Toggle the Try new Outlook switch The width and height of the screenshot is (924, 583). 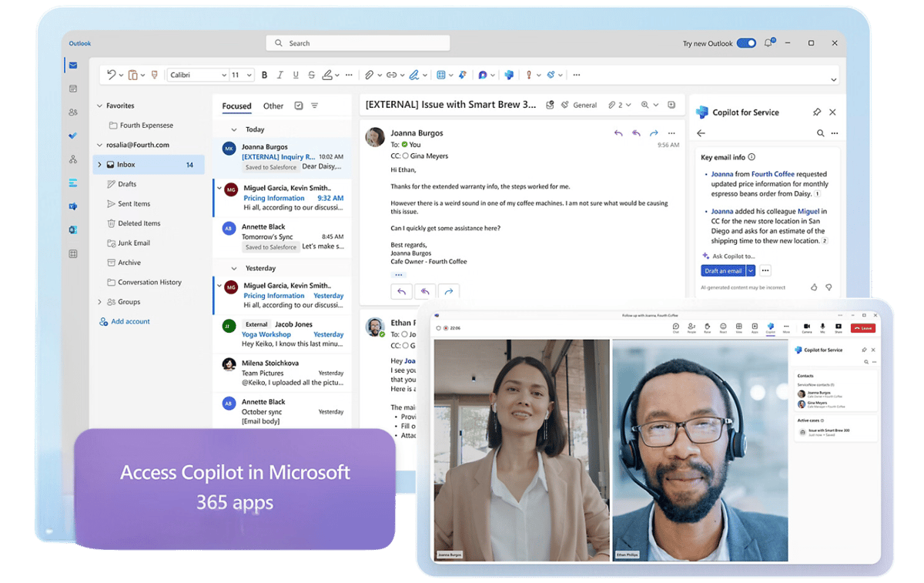pos(746,43)
